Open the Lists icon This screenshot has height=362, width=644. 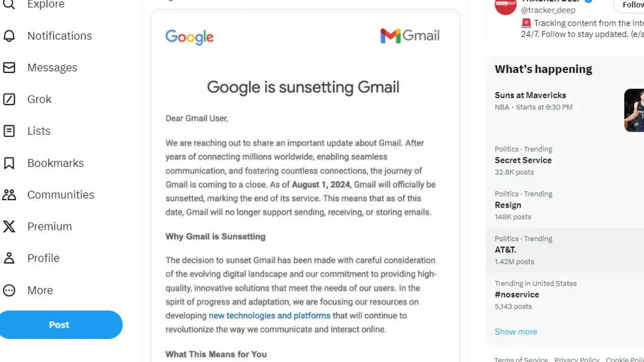click(x=9, y=131)
